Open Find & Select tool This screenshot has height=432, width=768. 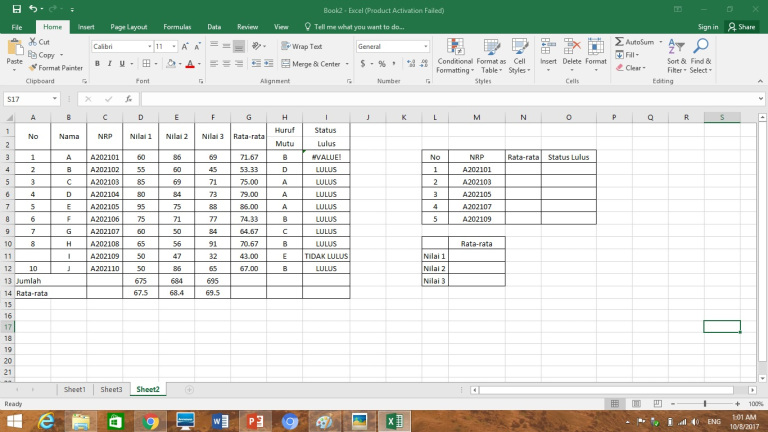(x=701, y=56)
